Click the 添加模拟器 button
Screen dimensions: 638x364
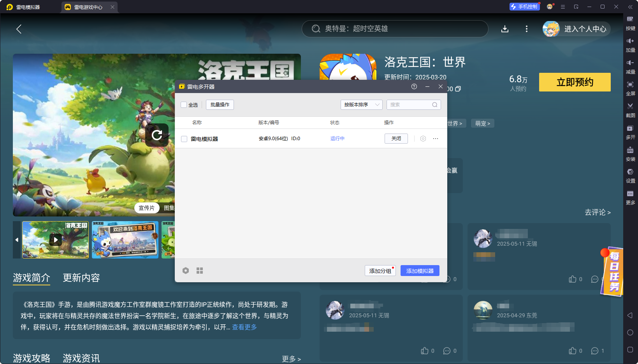420,271
